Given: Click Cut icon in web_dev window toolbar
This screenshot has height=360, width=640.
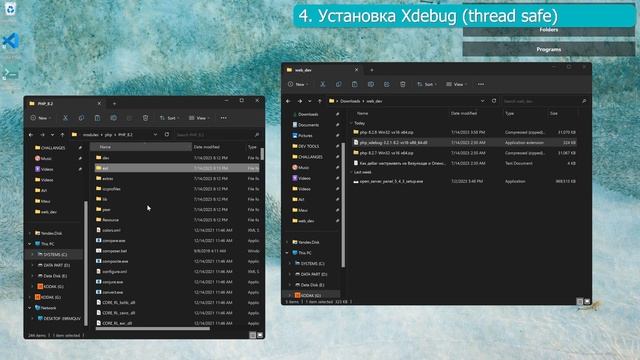Looking at the screenshot, I should coord(322,84).
